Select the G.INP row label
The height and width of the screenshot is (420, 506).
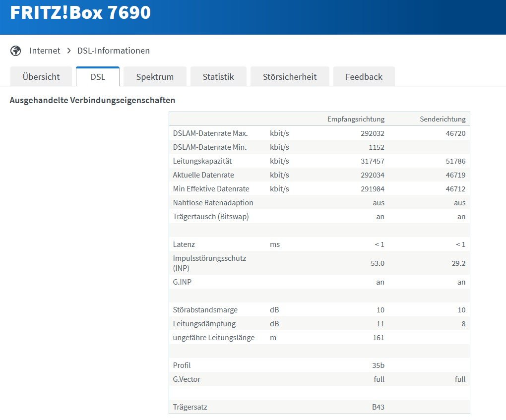[182, 282]
